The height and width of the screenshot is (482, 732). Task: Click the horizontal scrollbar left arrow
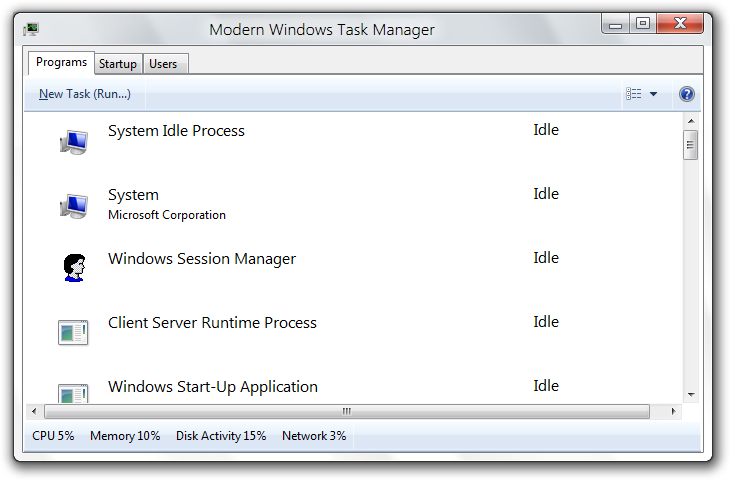(x=35, y=411)
